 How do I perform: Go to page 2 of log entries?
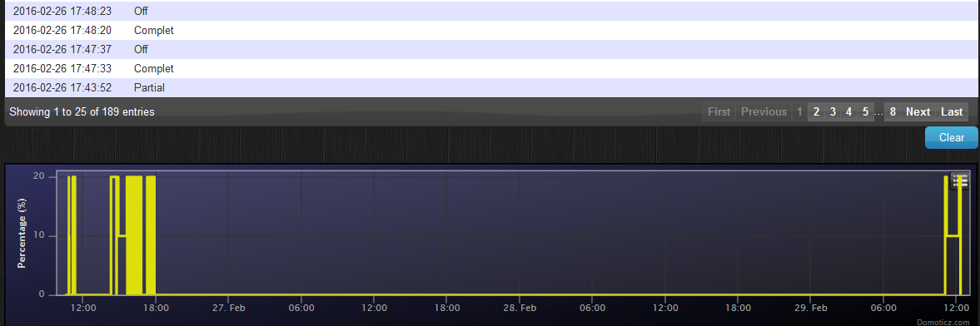click(x=816, y=111)
